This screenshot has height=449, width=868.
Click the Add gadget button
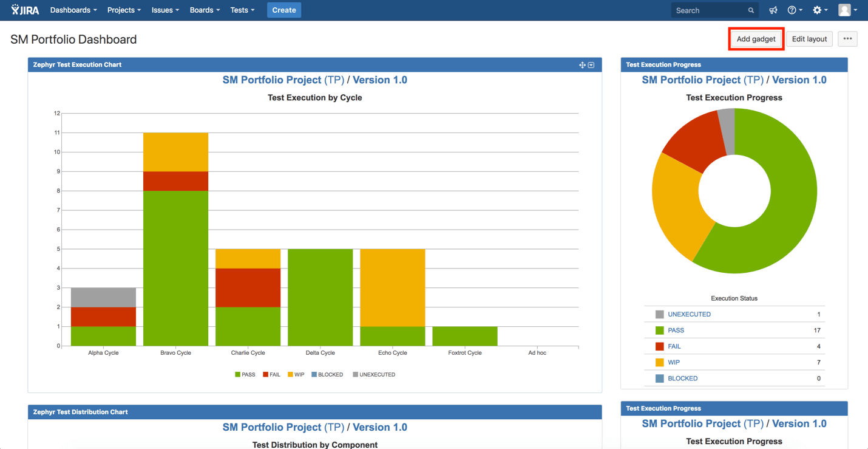[756, 39]
